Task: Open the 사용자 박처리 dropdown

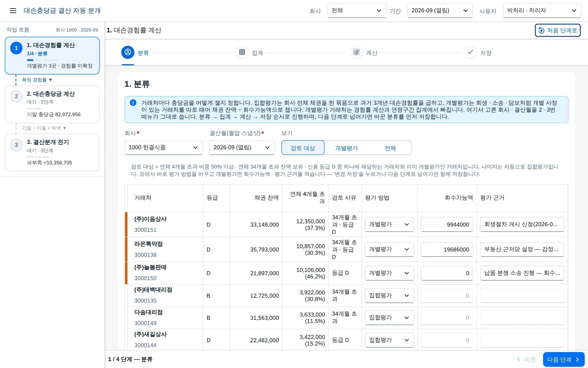Action: tap(542, 10)
